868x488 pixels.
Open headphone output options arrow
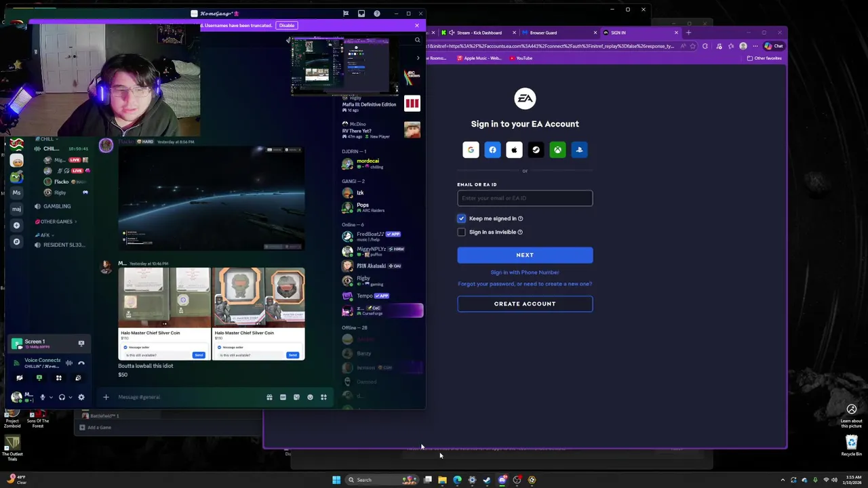[x=70, y=397]
